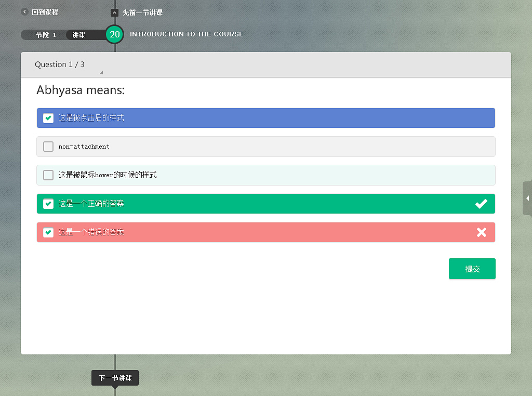This screenshot has width=532, height=396.
Task: Click the 这是一个错误的答案 answer text
Action: pos(91,232)
